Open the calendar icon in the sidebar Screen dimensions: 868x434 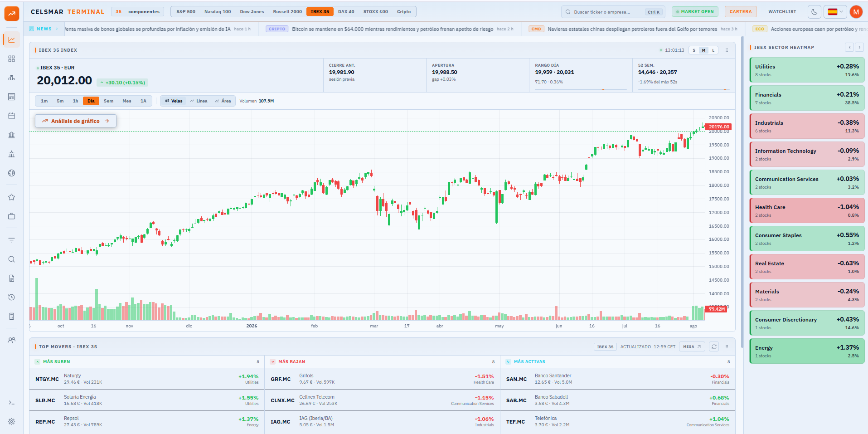(x=12, y=116)
